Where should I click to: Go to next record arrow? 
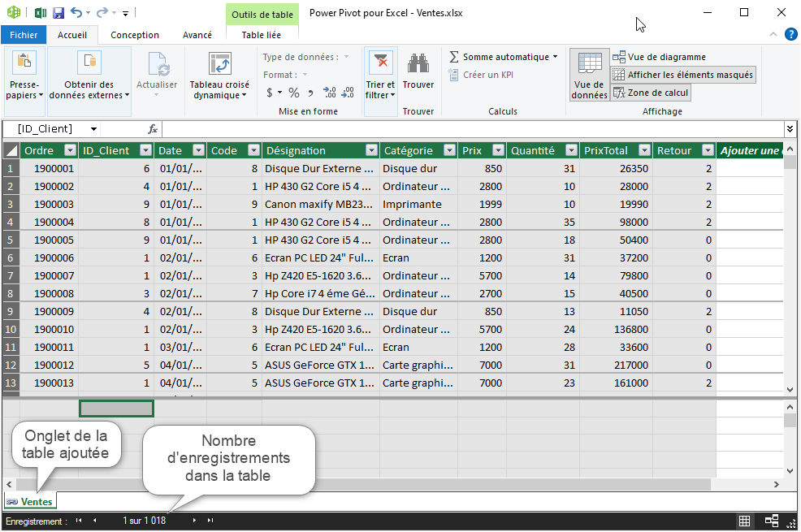pyautogui.click(x=194, y=521)
